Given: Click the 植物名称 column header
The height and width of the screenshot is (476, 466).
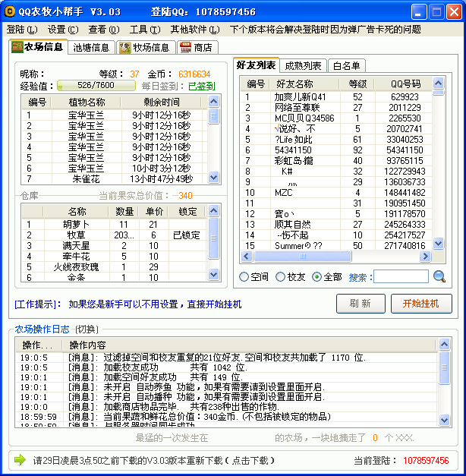Looking at the screenshot, I should [87, 102].
